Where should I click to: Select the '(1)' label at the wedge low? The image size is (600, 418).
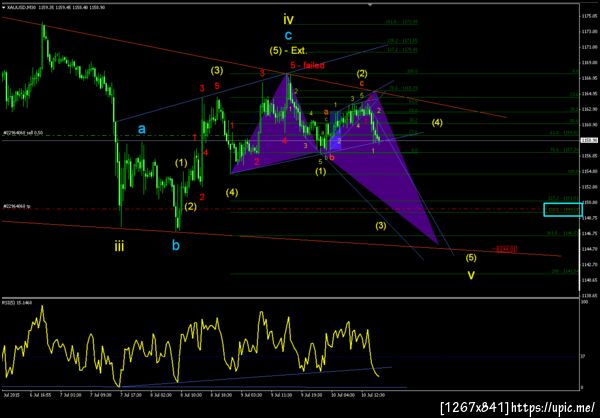(x=320, y=172)
